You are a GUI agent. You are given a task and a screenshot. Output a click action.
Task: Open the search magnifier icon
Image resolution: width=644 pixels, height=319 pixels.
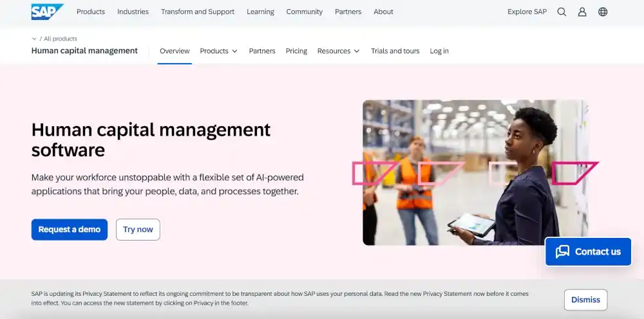[562, 12]
